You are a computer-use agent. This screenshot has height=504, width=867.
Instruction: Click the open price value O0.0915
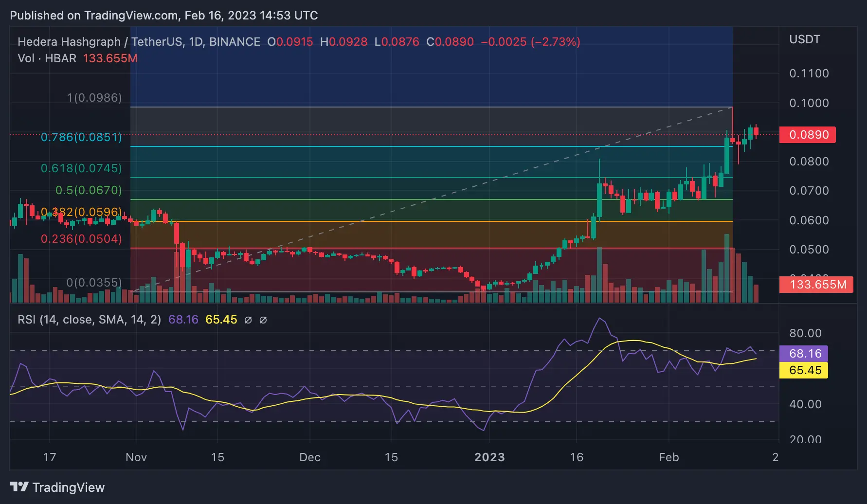click(x=290, y=42)
